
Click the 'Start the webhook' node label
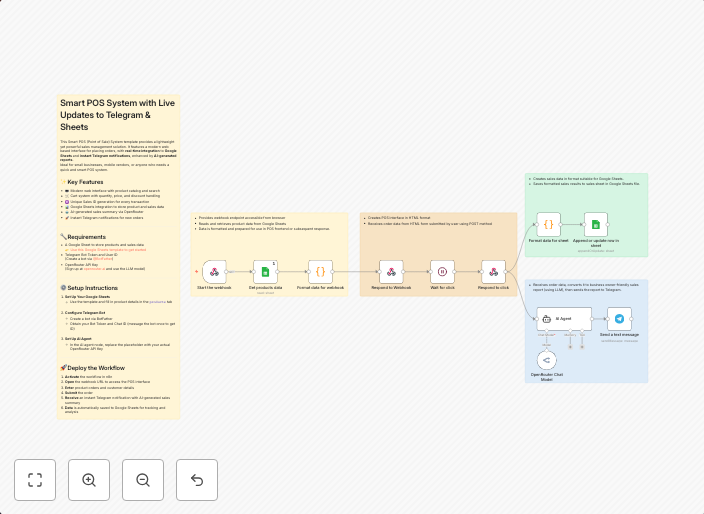click(x=214, y=288)
